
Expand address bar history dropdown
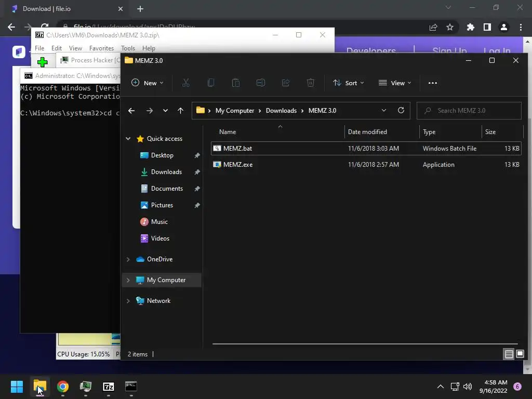384,110
